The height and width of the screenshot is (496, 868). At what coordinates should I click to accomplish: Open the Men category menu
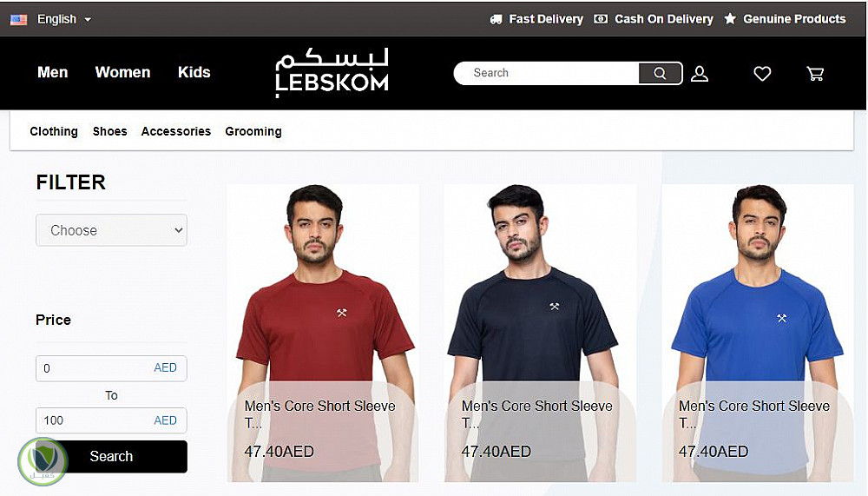(x=53, y=72)
